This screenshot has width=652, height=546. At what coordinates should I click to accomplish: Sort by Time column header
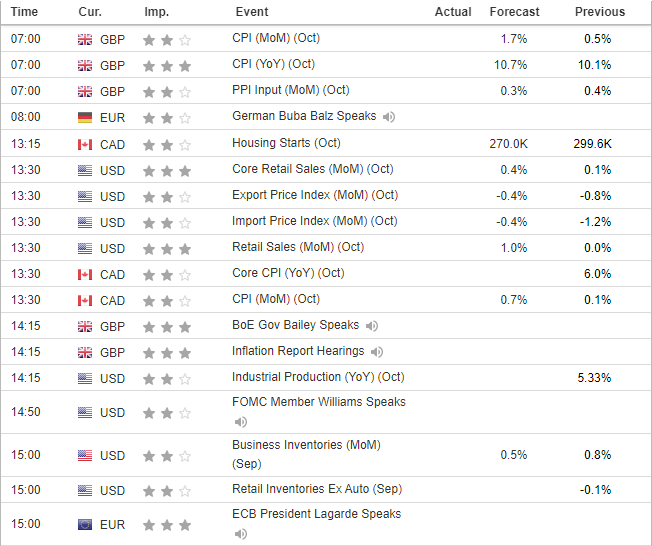tap(25, 12)
